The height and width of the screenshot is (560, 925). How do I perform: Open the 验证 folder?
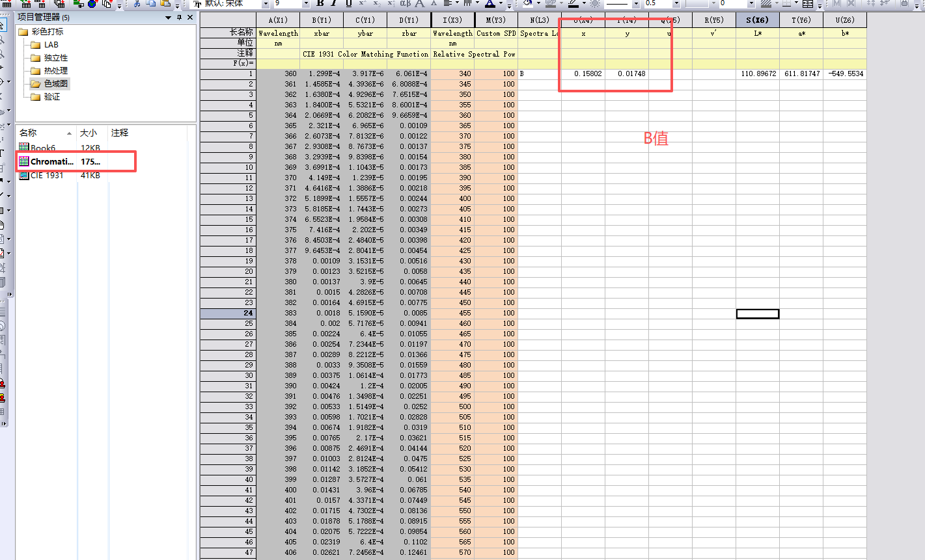(46, 96)
